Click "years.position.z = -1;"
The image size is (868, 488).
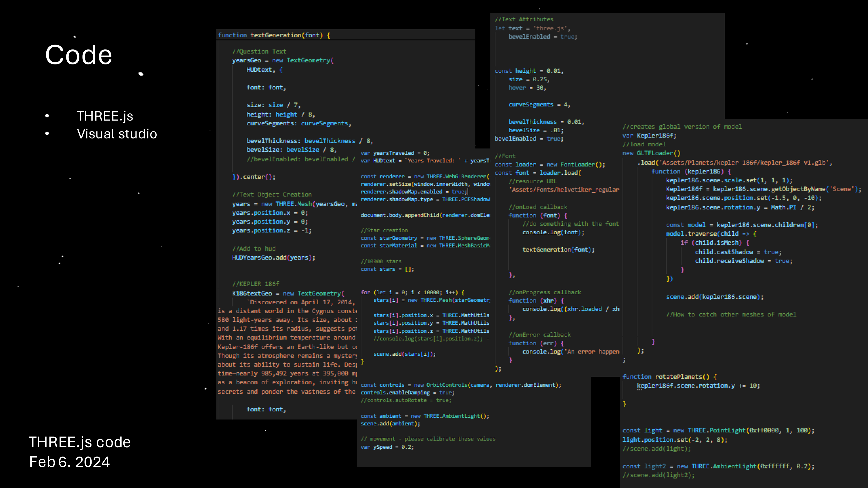coord(272,230)
